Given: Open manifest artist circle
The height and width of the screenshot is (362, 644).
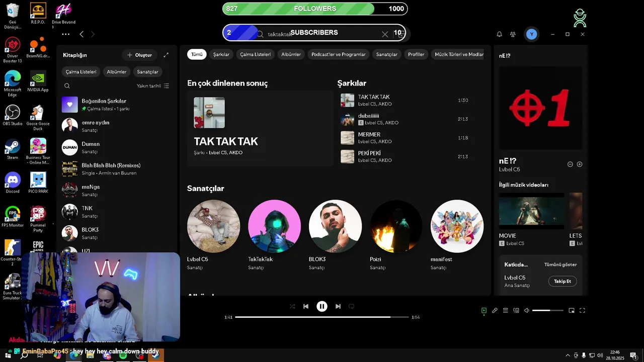Looking at the screenshot, I should click(x=457, y=226).
